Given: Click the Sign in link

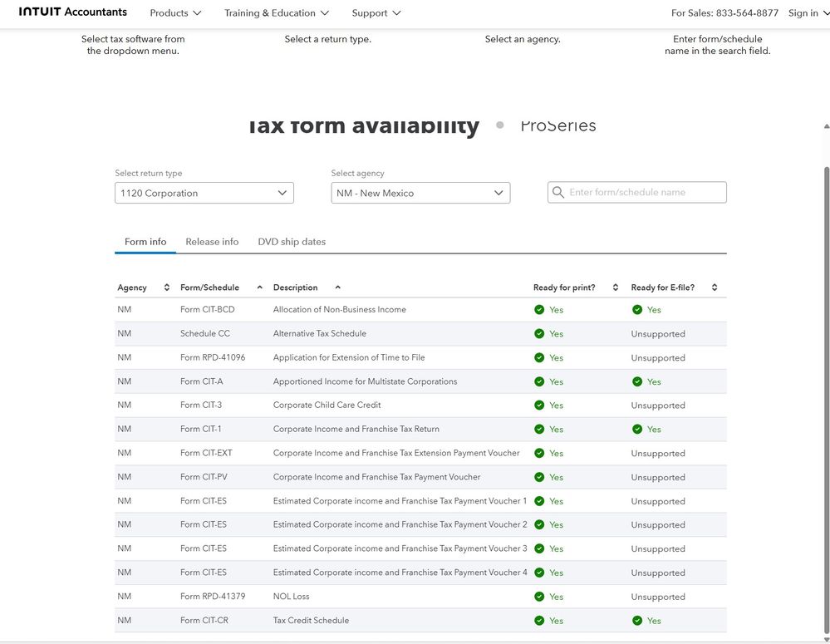Looking at the screenshot, I should click(803, 13).
